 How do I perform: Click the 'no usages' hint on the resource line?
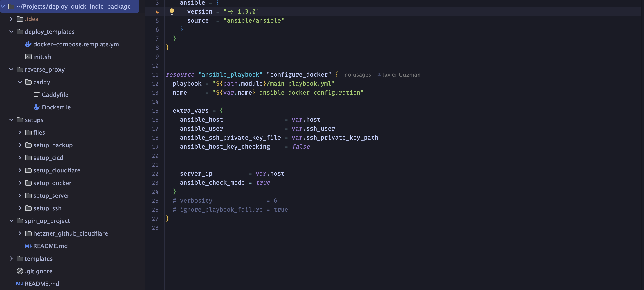tap(357, 75)
